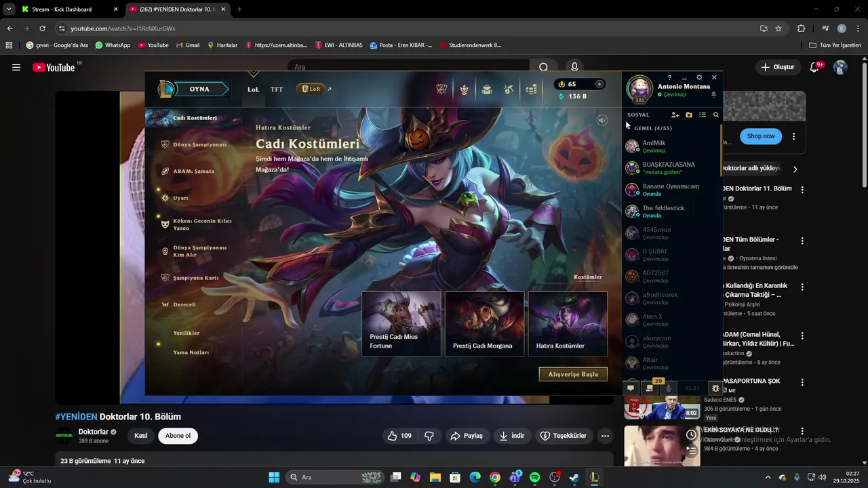The width and height of the screenshot is (868, 488).
Task: Open Prestij Cadı Miss Fortune thumbnail
Action: [x=401, y=324]
